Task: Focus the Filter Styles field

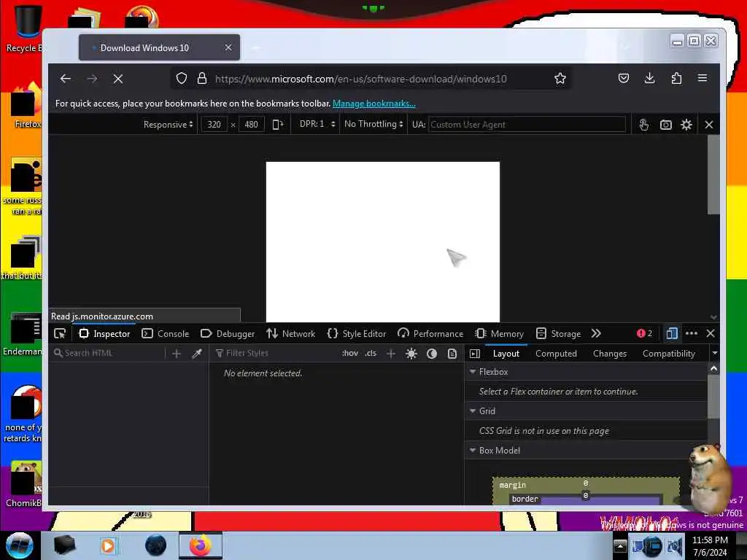Action: click(274, 354)
